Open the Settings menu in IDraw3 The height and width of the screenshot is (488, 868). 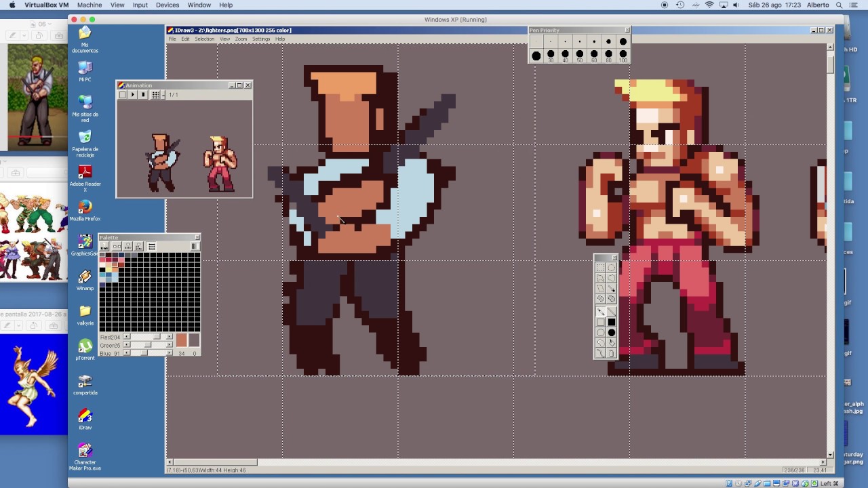coord(261,39)
